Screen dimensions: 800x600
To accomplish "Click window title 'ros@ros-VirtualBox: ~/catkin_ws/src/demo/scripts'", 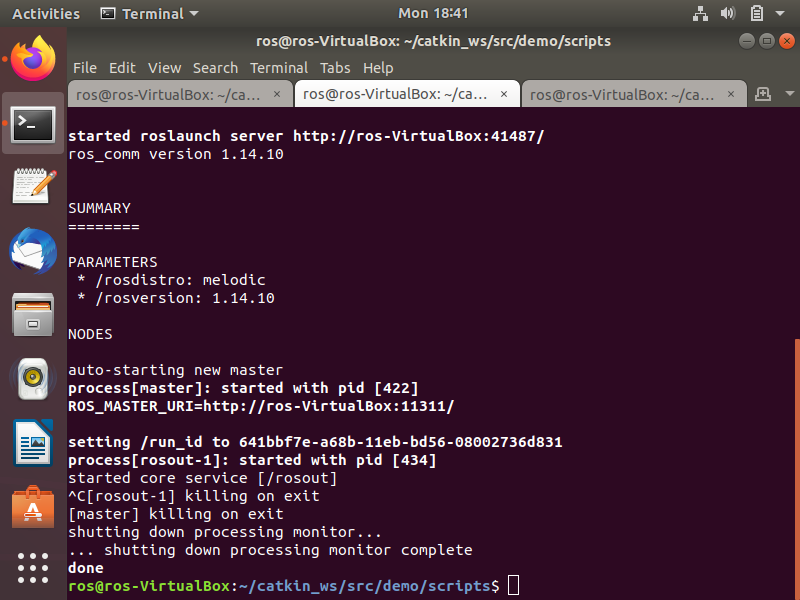I will 433,41.
